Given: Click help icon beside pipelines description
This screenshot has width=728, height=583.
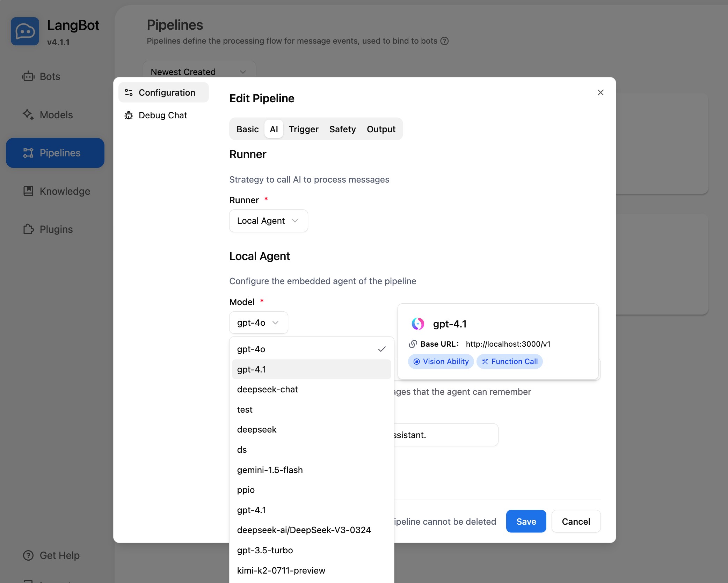Looking at the screenshot, I should [x=444, y=41].
